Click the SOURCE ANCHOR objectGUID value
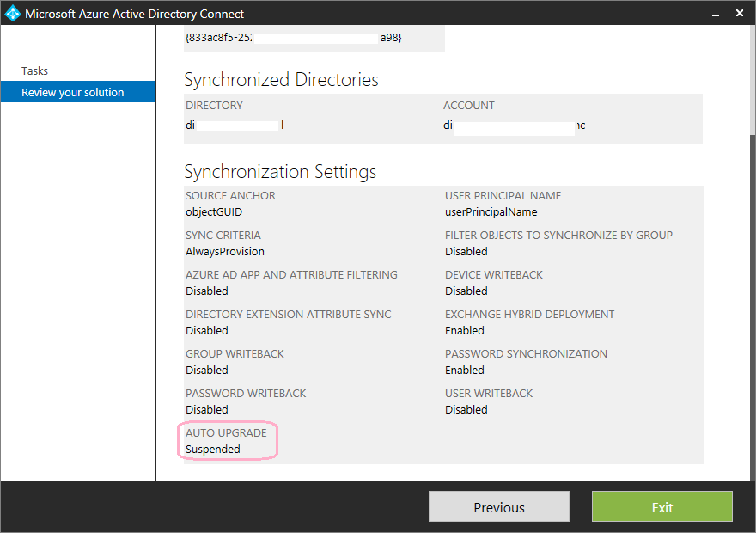 213,211
